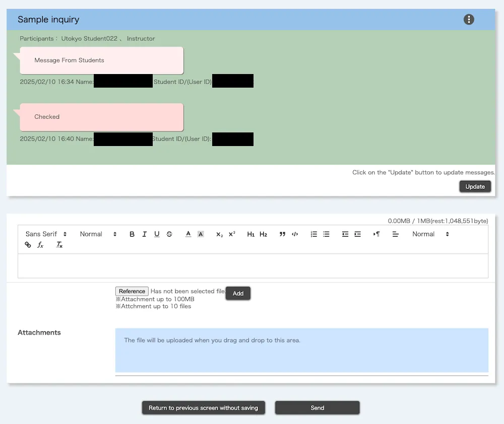504x424 pixels.
Task: Toggle blockquote formatting
Action: coord(282,234)
